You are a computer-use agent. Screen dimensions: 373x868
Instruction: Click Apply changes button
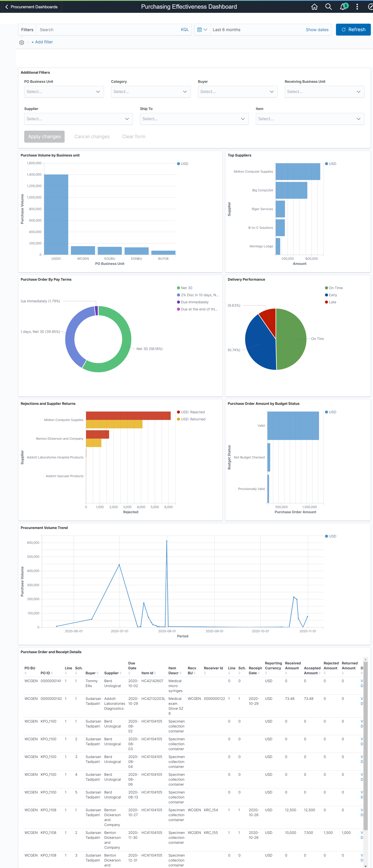45,136
